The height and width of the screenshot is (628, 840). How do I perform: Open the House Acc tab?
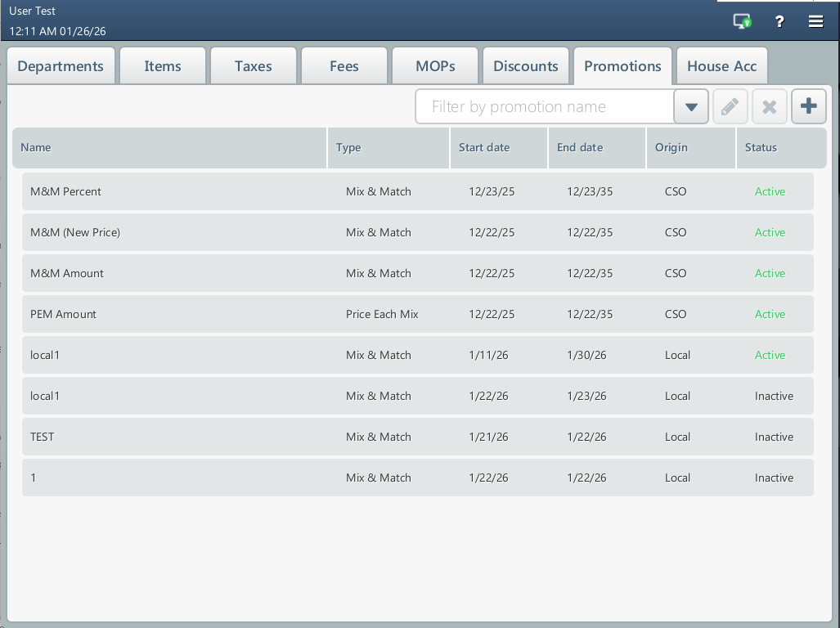[x=721, y=66]
